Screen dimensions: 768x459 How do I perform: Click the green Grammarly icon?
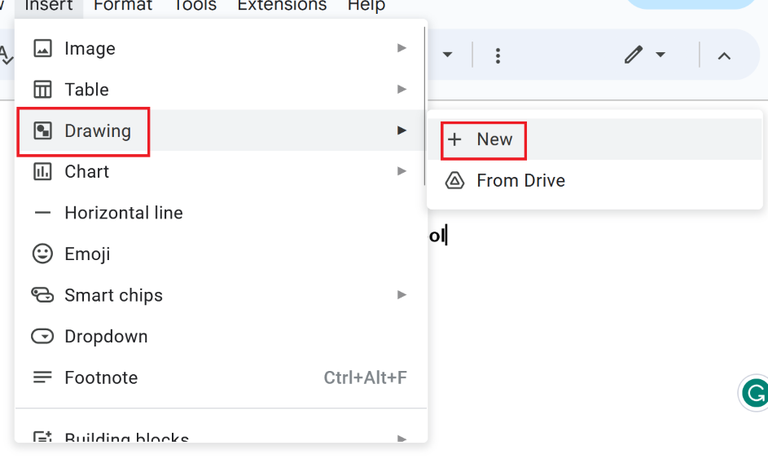(x=755, y=393)
